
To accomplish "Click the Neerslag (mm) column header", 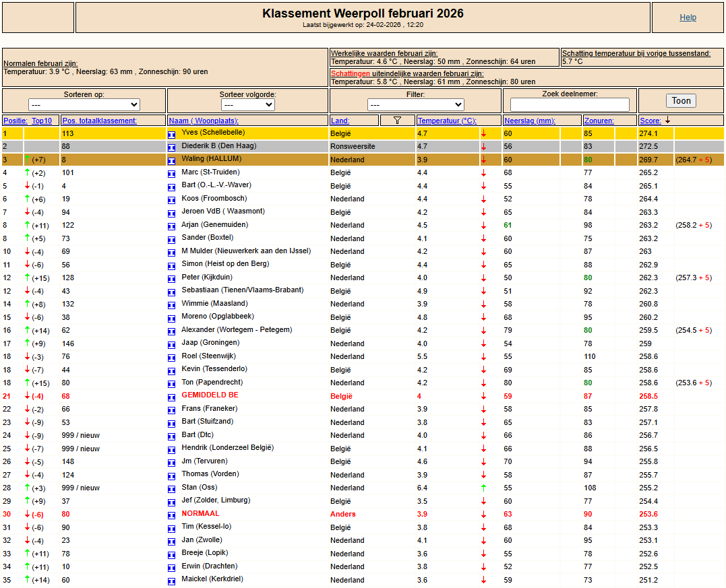I will click(529, 121).
